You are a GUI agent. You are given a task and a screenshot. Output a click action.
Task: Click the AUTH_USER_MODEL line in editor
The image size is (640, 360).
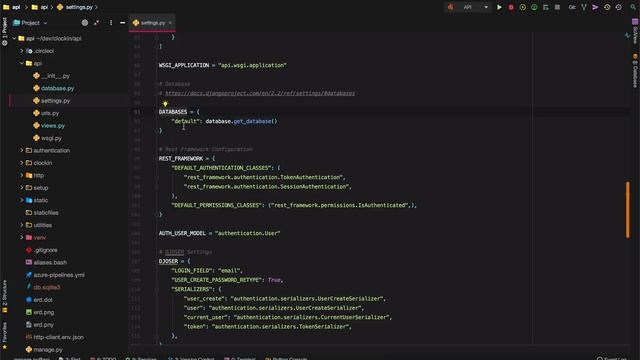pyautogui.click(x=220, y=233)
